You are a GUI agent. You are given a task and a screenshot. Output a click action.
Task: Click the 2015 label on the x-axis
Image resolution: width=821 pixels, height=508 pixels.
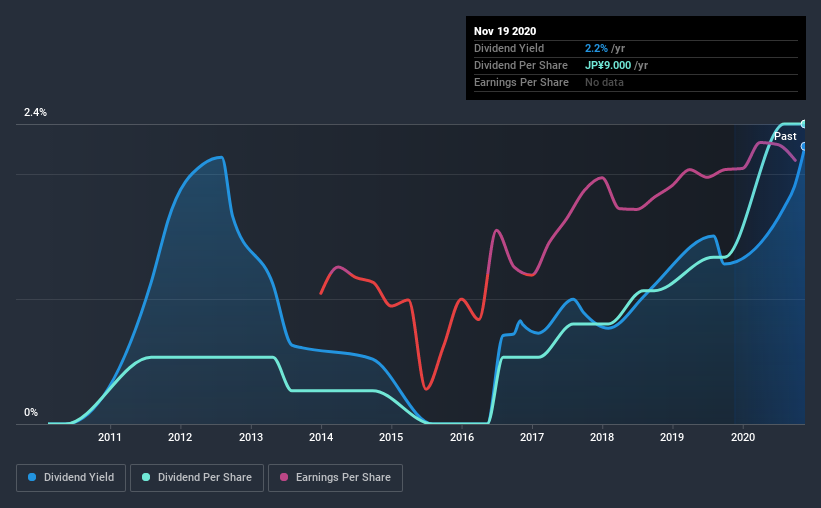(391, 437)
